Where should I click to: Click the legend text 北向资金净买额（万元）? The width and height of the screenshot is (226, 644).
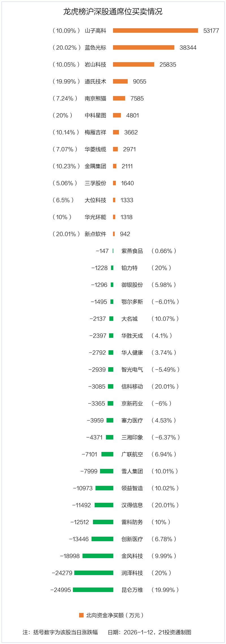tap(115, 615)
